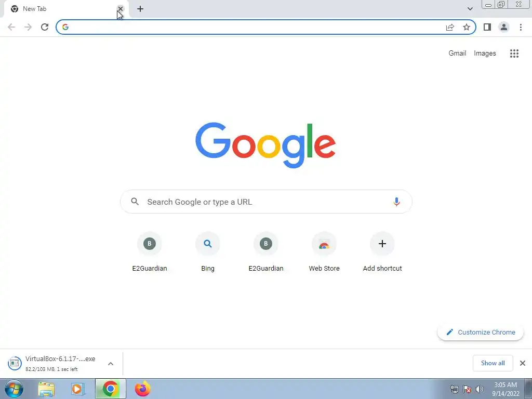Open Windows Explorer from taskbar

(x=46, y=389)
